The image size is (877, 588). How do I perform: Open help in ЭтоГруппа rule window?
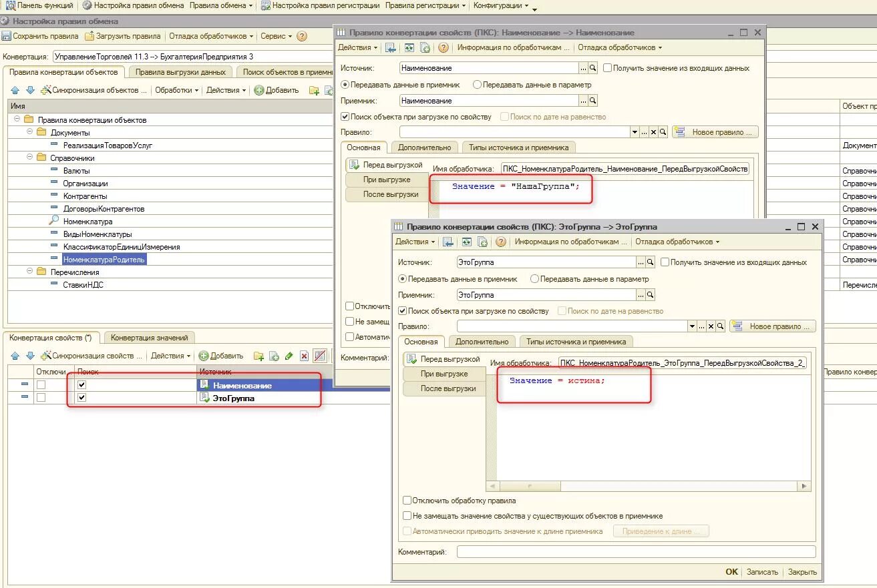coord(500,242)
